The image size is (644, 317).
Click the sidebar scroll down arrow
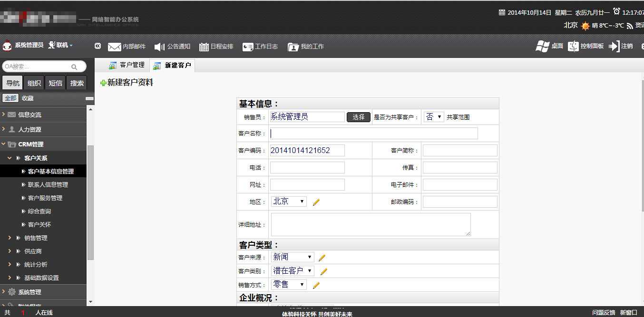91,301
